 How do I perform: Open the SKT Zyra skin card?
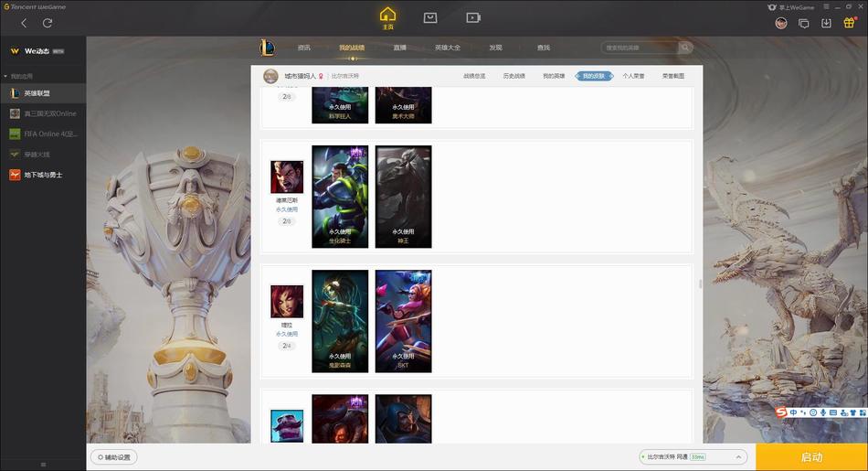pos(404,321)
